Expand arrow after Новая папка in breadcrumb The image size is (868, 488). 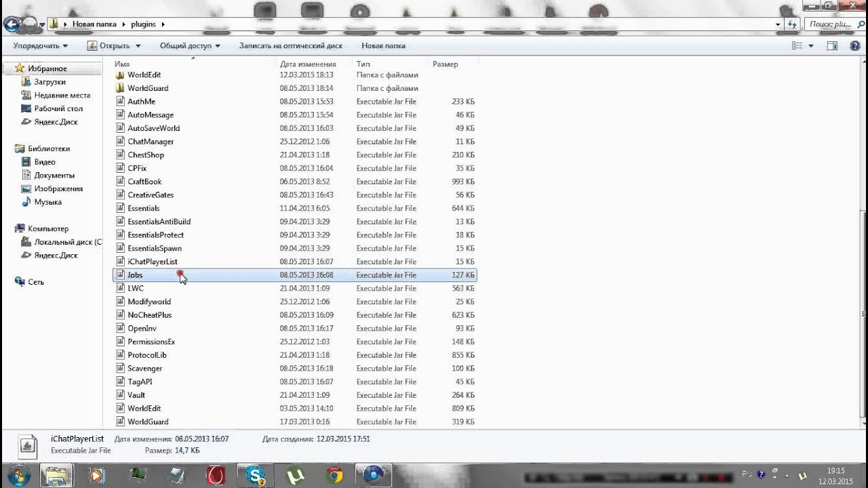(123, 24)
